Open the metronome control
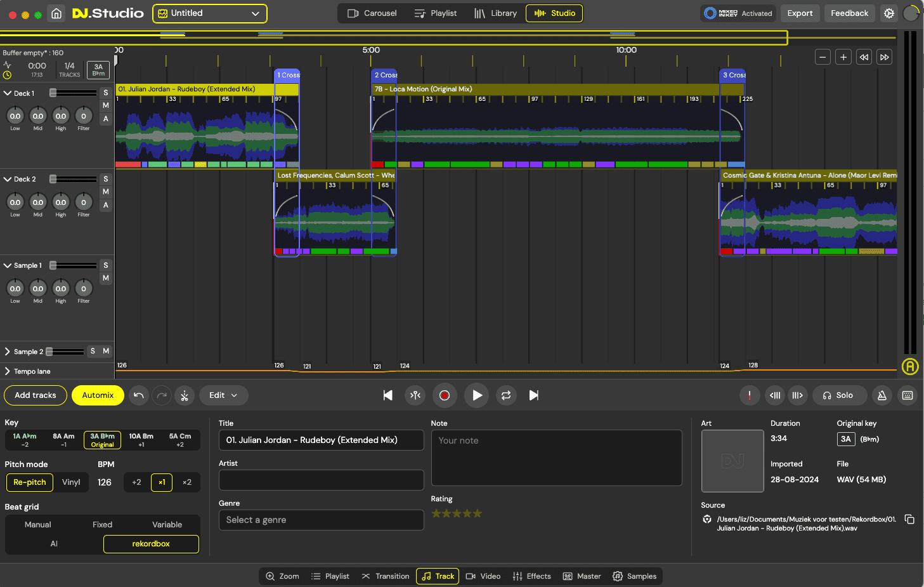The height and width of the screenshot is (587, 924). click(882, 395)
